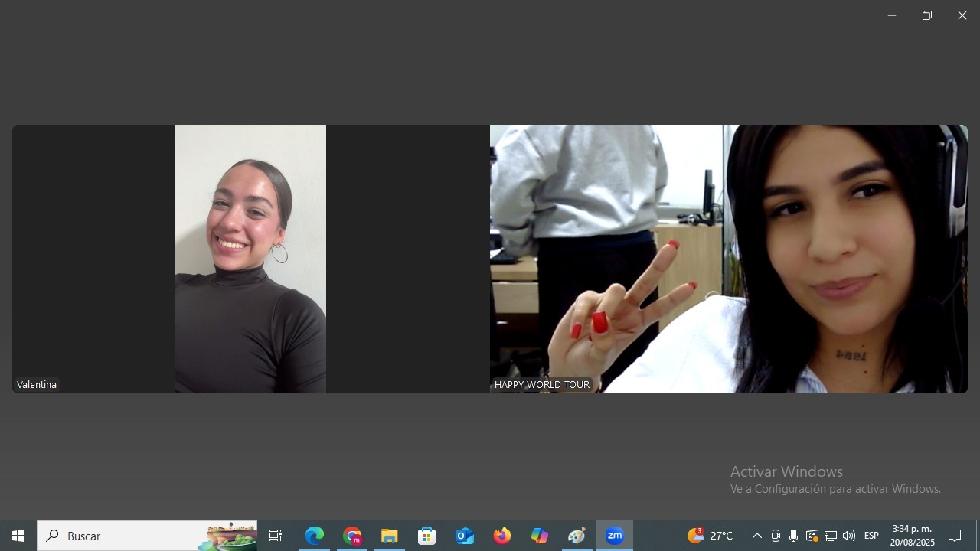
Task: Open Copilot from the taskbar
Action: tap(540, 536)
